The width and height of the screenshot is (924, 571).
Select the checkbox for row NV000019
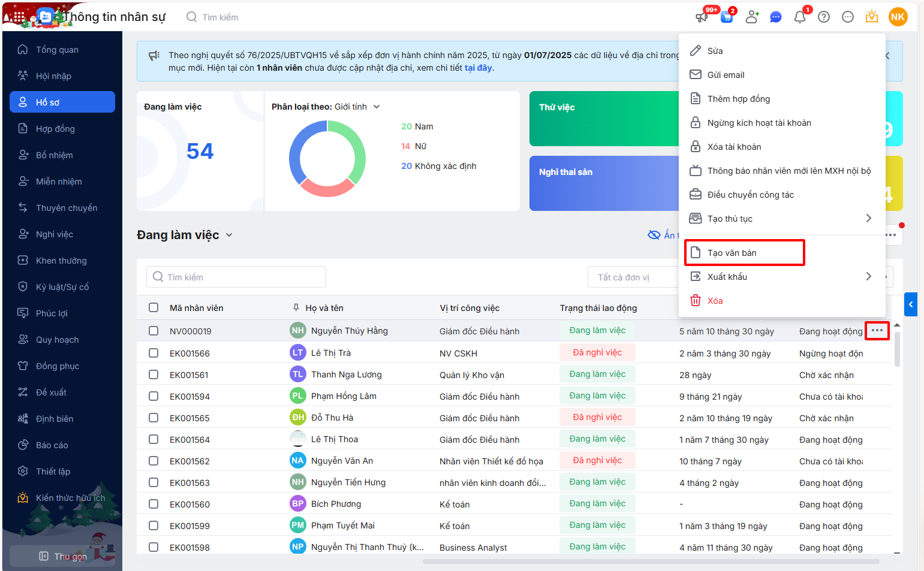tap(154, 331)
